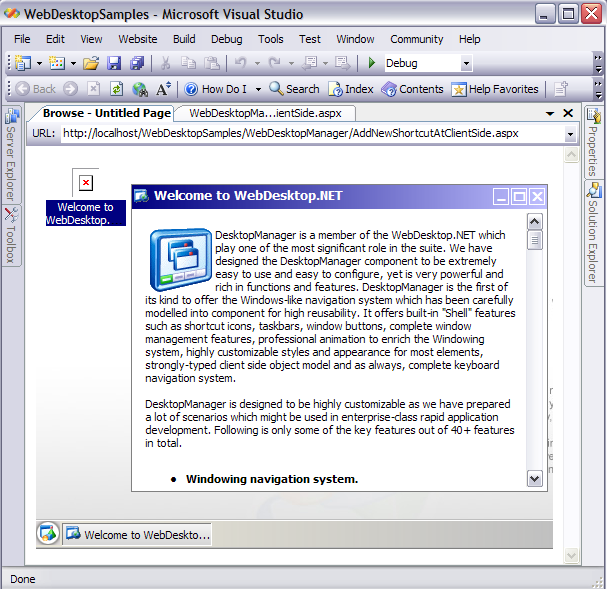Open the Website menu
The image size is (607, 589).
click(137, 39)
